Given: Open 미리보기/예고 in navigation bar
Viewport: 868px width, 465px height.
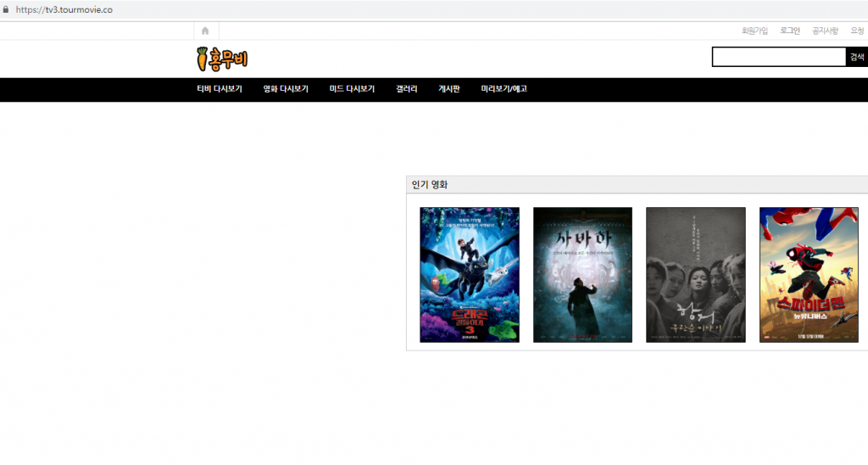Looking at the screenshot, I should pos(504,89).
